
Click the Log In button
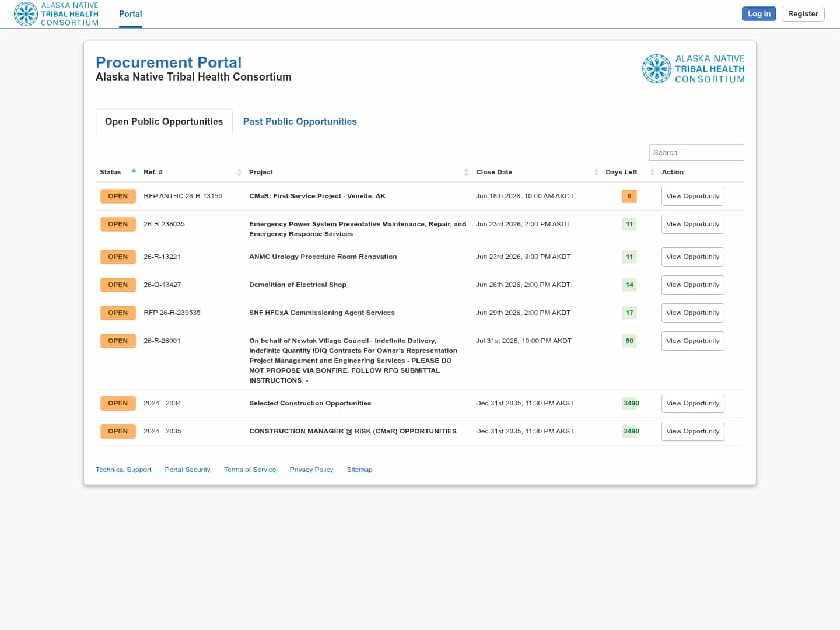tap(759, 13)
